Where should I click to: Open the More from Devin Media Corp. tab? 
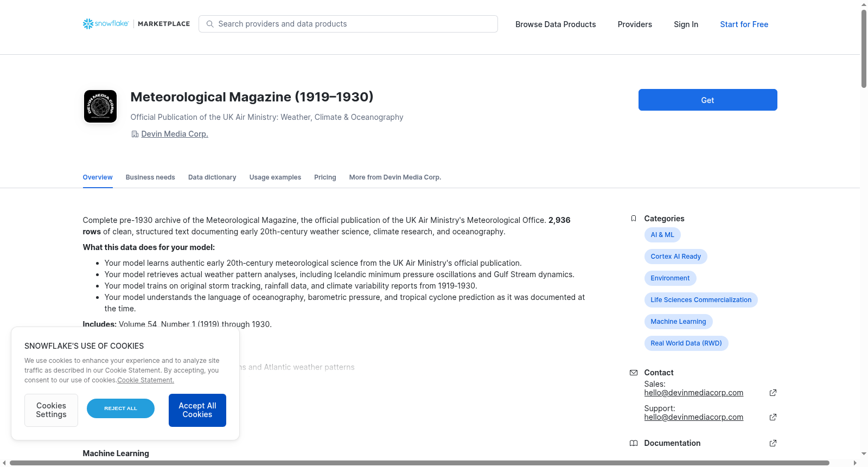coord(395,177)
